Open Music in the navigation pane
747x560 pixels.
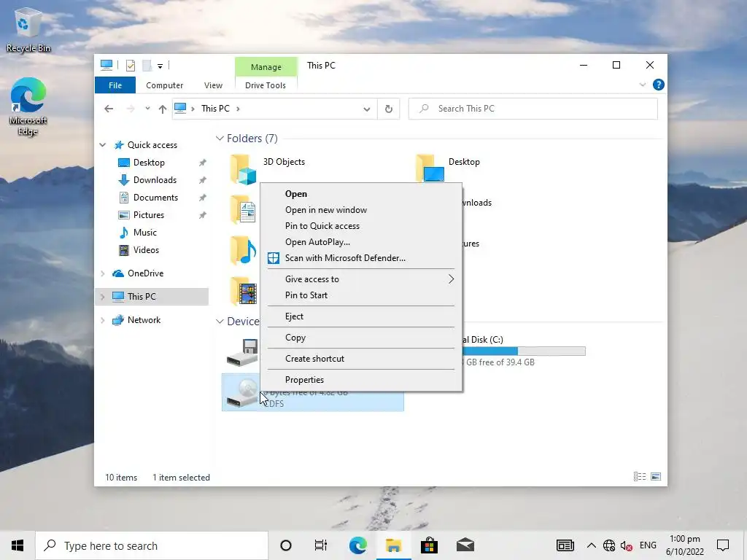coord(138,233)
